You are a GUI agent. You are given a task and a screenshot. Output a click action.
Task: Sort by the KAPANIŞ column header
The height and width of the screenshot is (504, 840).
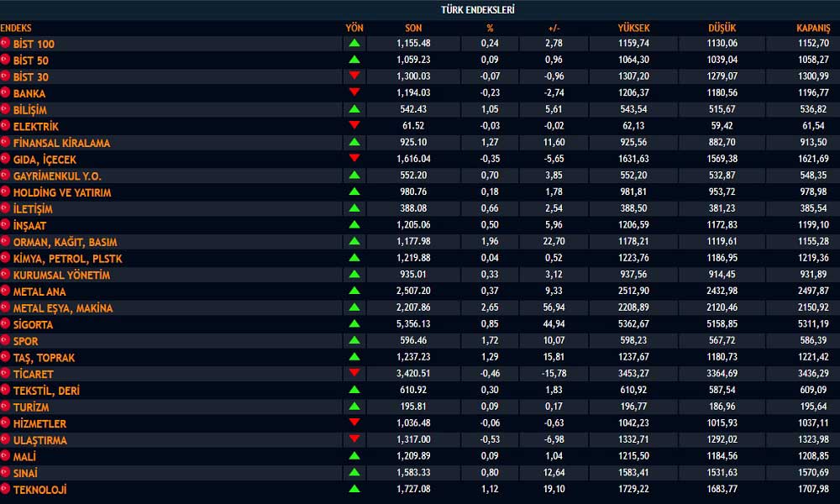pyautogui.click(x=813, y=28)
